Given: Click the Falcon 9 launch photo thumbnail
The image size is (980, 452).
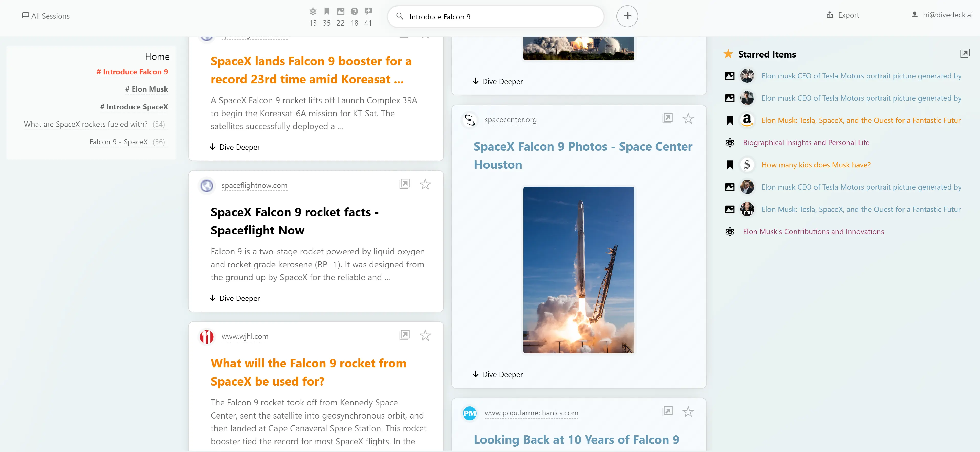Looking at the screenshot, I should click(x=578, y=270).
